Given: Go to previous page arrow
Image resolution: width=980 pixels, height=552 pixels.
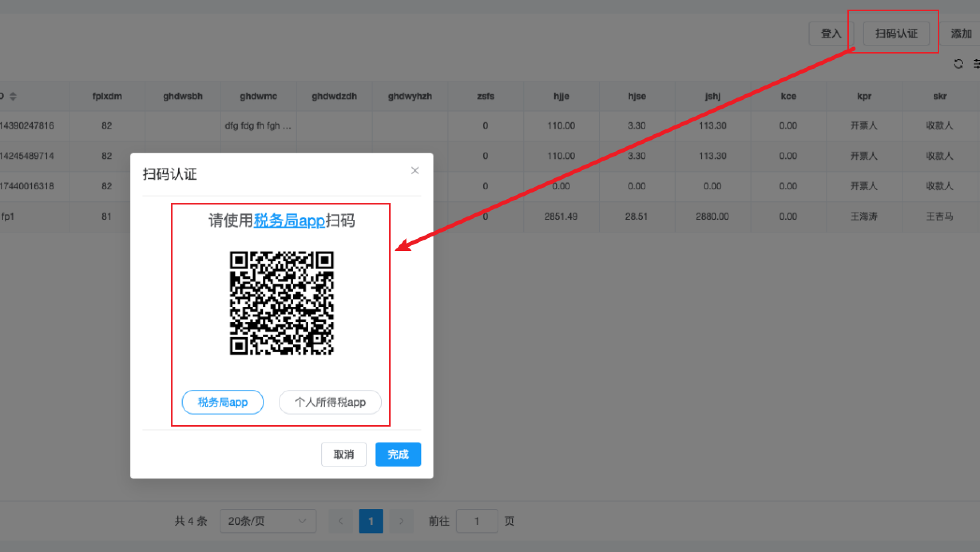Looking at the screenshot, I should click(x=341, y=521).
